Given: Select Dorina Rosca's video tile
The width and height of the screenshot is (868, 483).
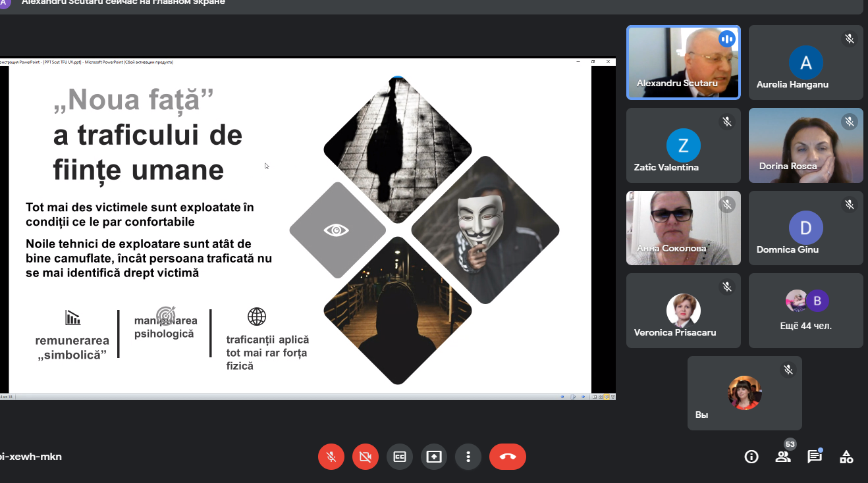Looking at the screenshot, I should coord(805,145).
